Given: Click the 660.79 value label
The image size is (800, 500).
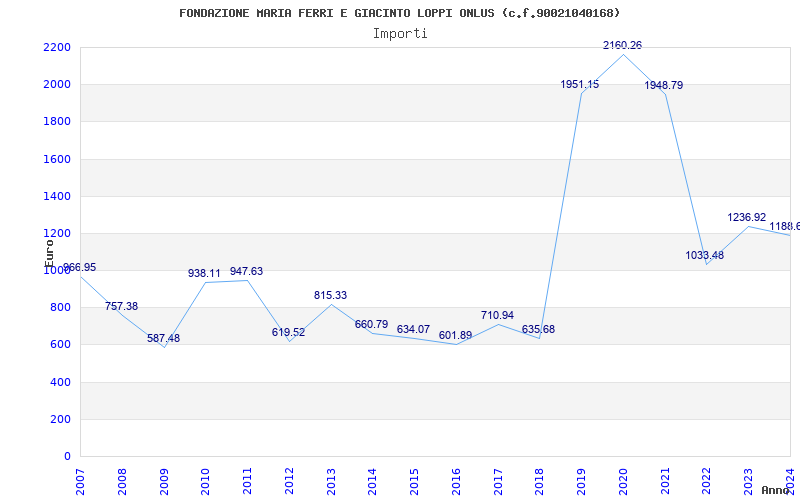Looking at the screenshot, I should [371, 325].
